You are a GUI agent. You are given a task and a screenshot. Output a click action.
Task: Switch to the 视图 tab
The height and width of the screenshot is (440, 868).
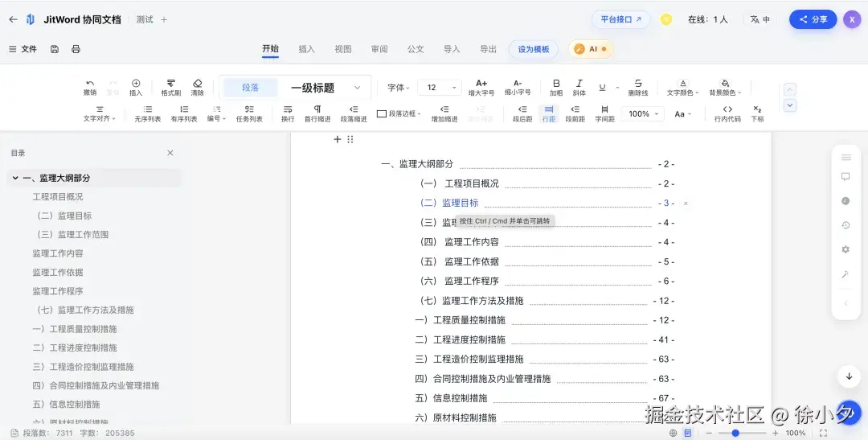click(x=342, y=49)
